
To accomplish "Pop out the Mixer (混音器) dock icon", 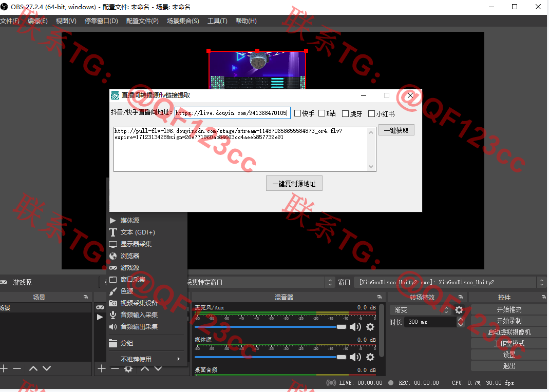I will point(379,297).
